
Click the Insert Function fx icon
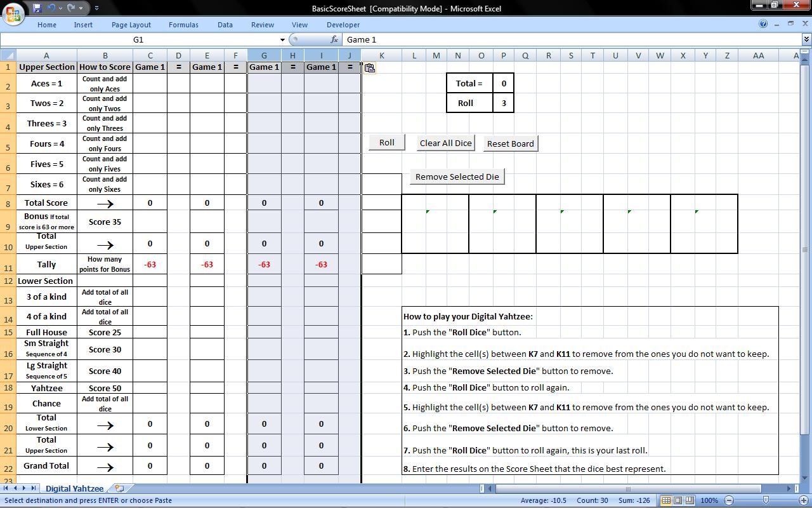(x=334, y=39)
